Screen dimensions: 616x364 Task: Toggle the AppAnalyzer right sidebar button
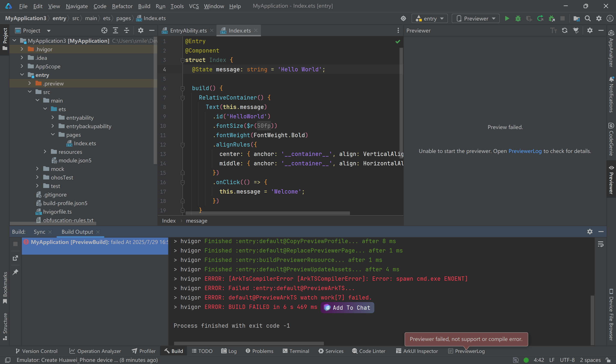(611, 48)
